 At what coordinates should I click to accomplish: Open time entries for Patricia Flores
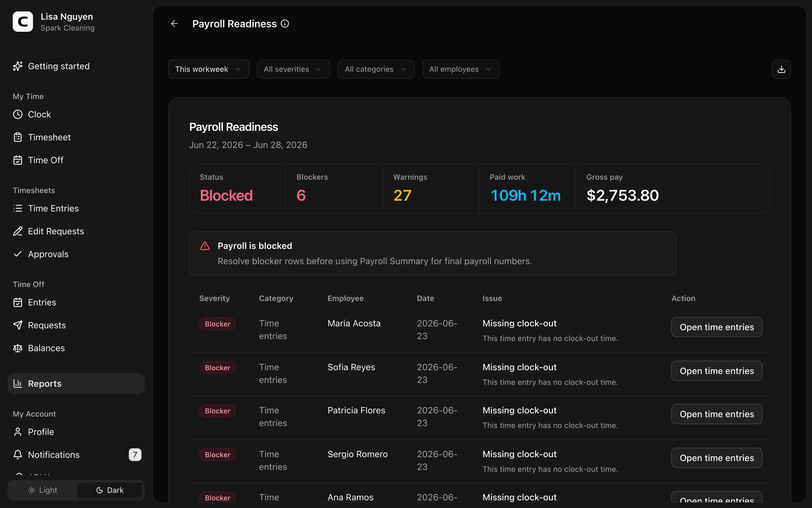coord(716,414)
